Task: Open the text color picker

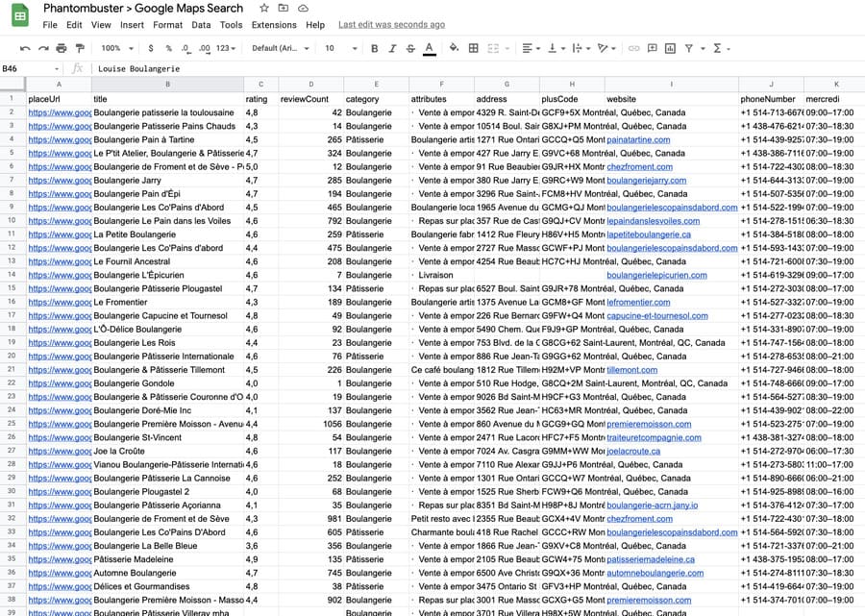Action: coord(430,49)
